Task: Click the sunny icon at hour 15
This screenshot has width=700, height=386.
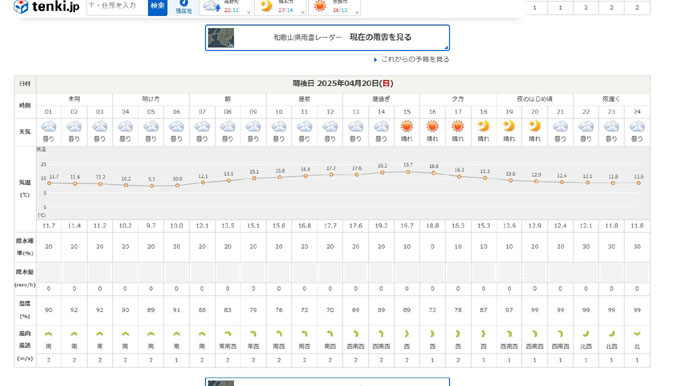Action: (x=407, y=127)
